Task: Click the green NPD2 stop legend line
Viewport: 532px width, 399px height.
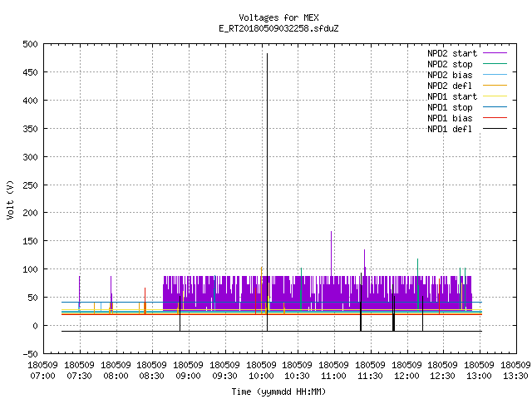Action: point(495,64)
